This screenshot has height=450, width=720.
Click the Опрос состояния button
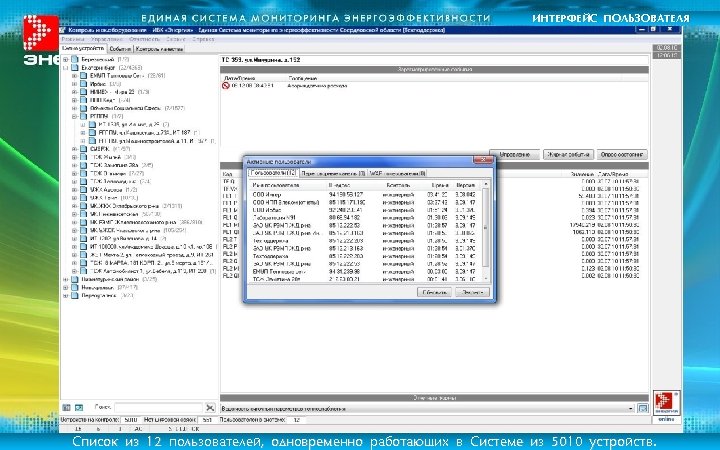(x=622, y=155)
